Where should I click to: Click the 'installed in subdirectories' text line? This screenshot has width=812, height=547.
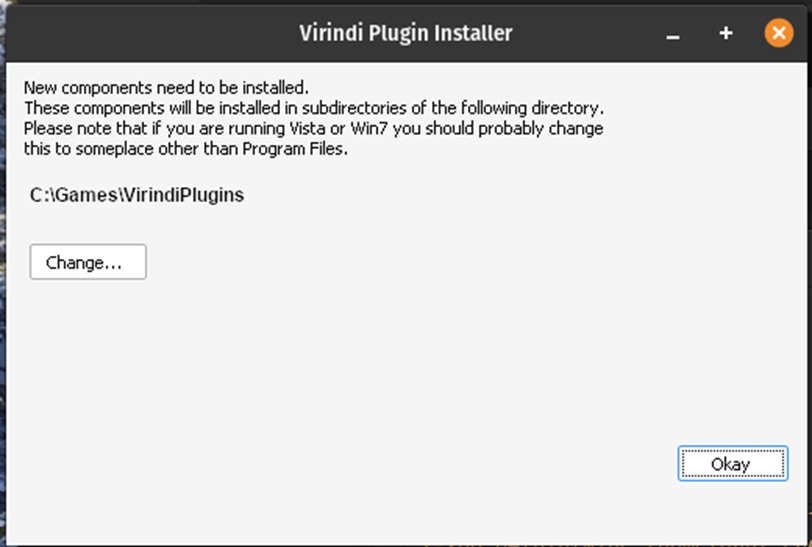tap(314, 108)
